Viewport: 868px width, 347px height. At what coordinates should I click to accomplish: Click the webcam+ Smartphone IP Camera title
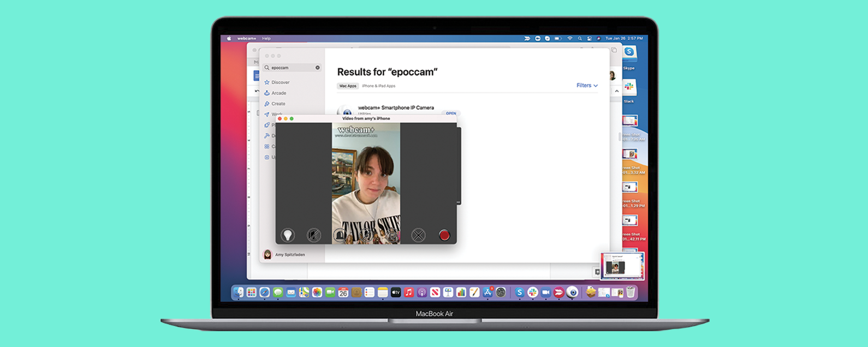396,107
